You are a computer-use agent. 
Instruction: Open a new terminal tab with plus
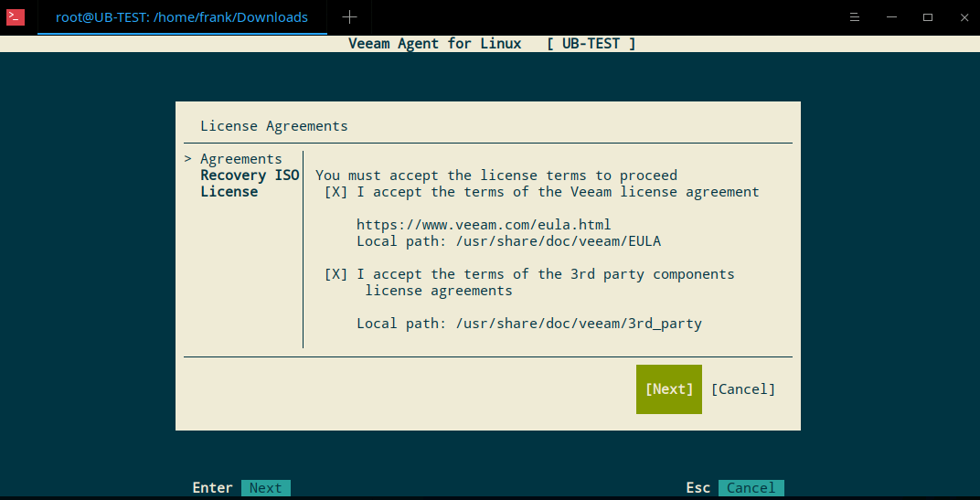click(349, 17)
